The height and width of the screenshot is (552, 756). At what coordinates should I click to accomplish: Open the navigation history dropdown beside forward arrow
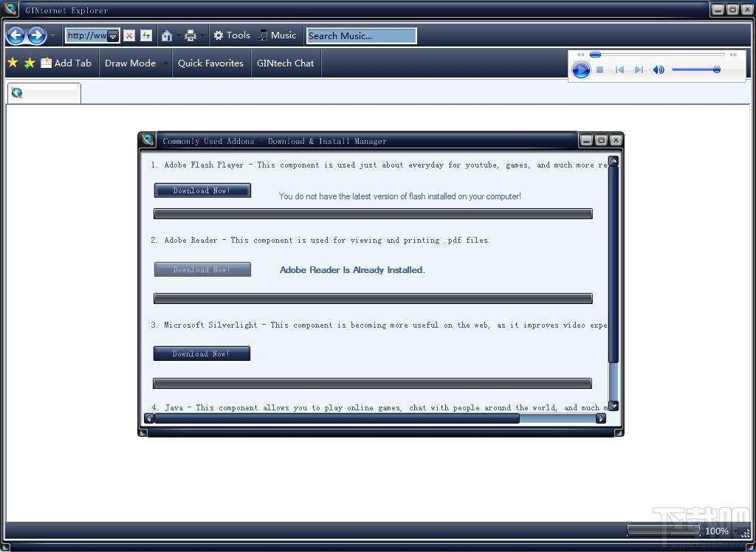coord(52,35)
